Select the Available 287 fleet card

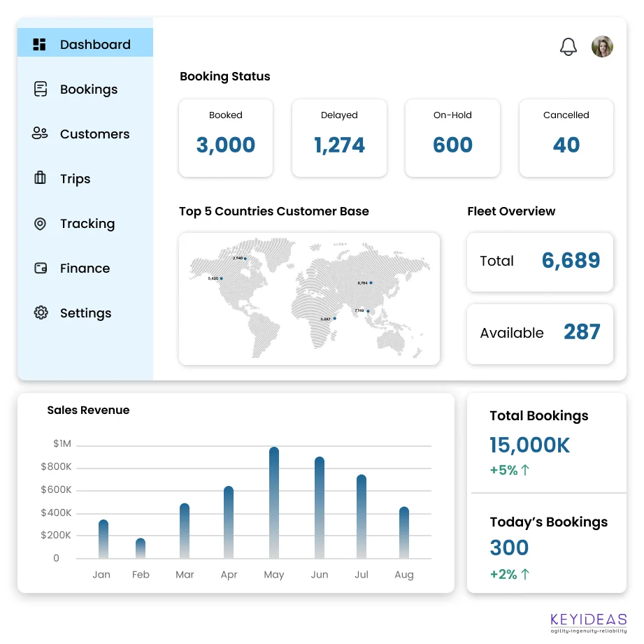pyautogui.click(x=540, y=334)
